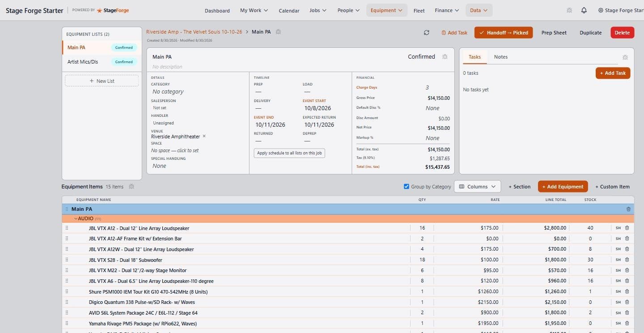Click drag handle of Digico Quantum 338 row
644x333 pixels.
tap(67, 302)
